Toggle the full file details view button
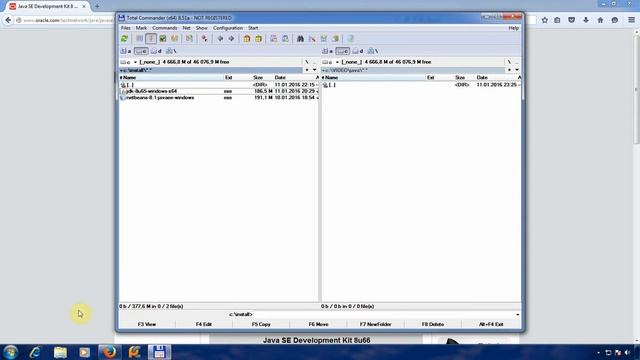The height and width of the screenshot is (360, 640). pos(151,39)
